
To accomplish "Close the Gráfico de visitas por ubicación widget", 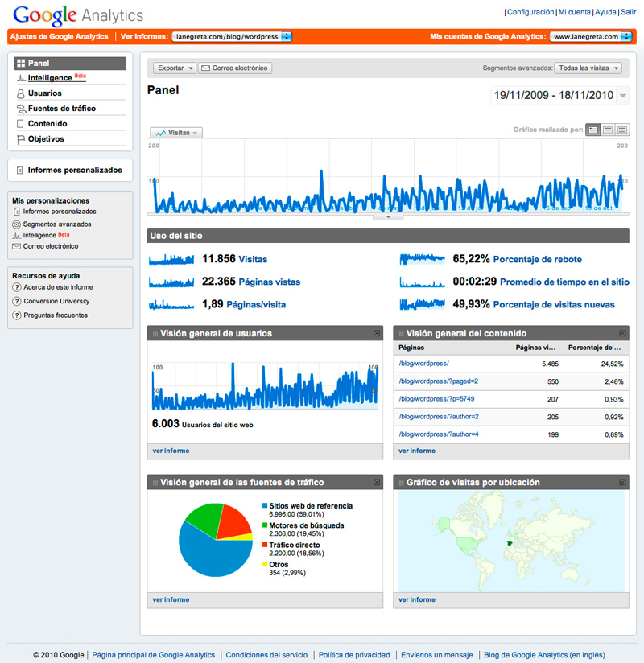I will tap(622, 483).
